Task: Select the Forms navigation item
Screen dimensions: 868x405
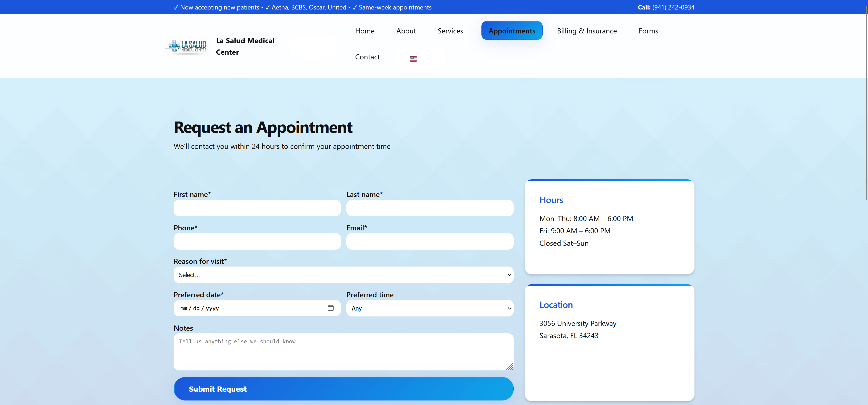Action: coord(648,31)
